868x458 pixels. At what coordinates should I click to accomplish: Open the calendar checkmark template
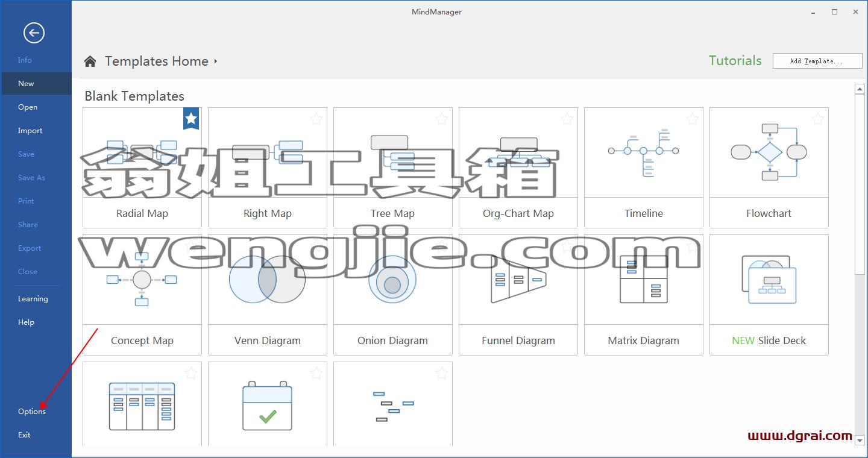point(268,405)
